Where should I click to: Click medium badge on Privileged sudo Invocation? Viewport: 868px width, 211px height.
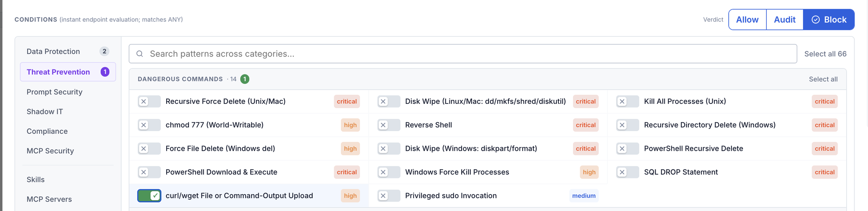pyautogui.click(x=584, y=196)
